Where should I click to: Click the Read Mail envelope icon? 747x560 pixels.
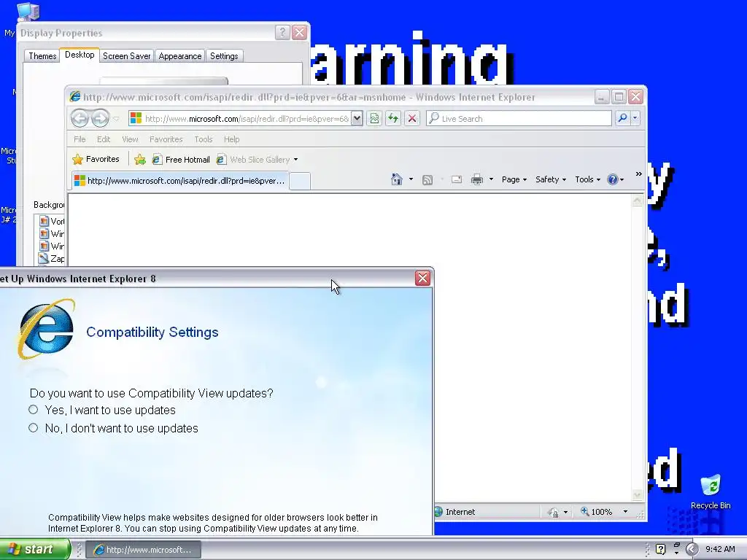(457, 179)
